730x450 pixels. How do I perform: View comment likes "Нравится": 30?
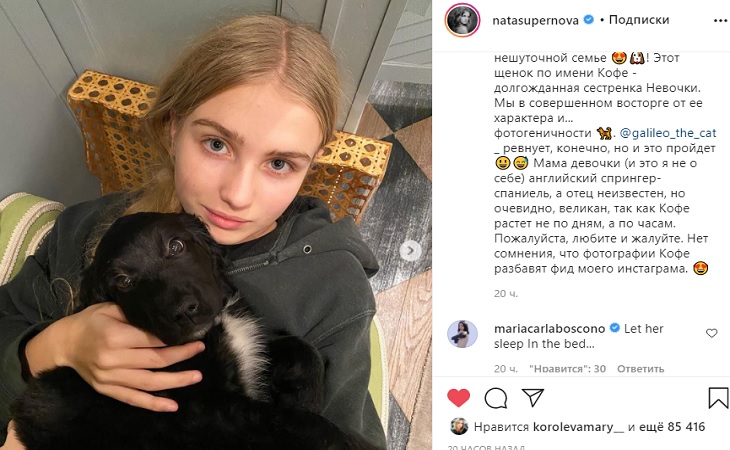[568, 369]
